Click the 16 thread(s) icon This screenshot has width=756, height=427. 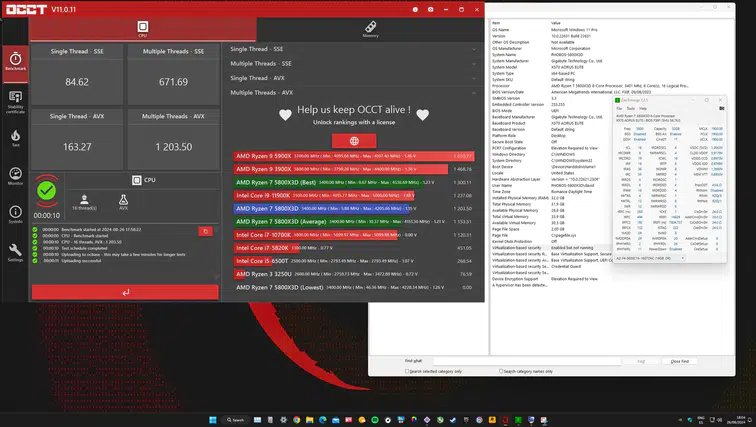(x=84, y=202)
